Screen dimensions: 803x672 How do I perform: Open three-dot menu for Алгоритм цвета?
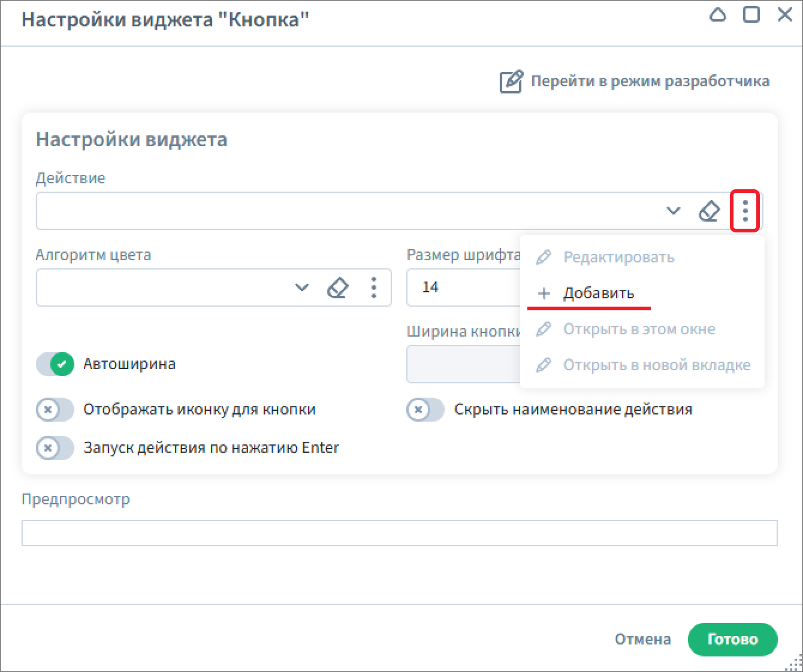tap(374, 287)
